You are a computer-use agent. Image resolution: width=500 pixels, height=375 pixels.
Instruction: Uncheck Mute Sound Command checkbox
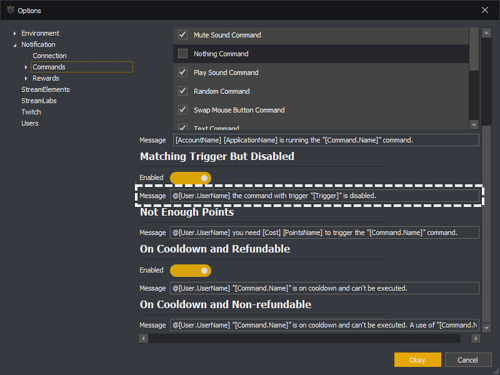click(183, 35)
